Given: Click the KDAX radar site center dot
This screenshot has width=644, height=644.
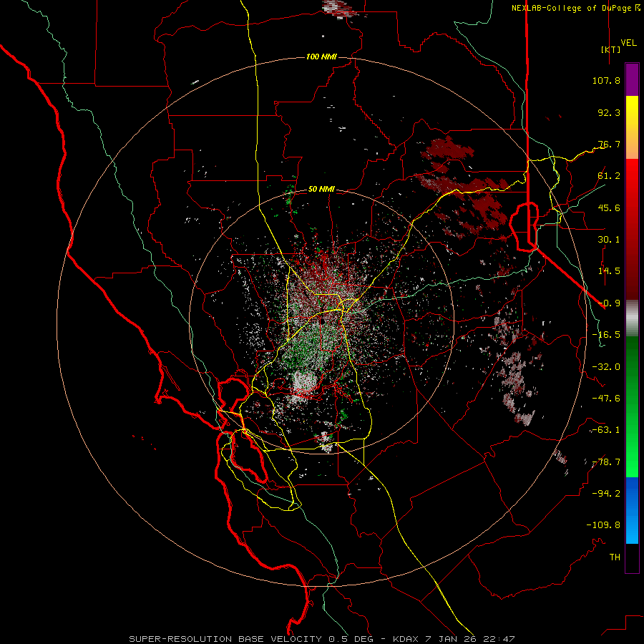Looking at the screenshot, I should 323,320.
